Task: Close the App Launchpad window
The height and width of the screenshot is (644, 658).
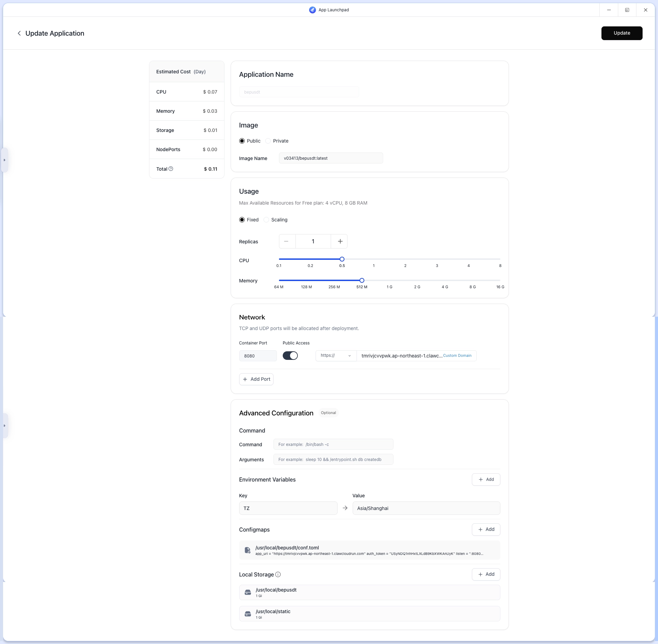Action: pos(646,10)
